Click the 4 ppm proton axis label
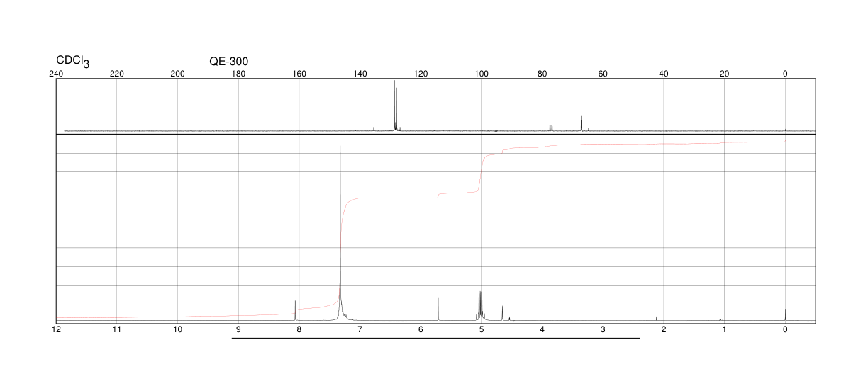 click(542, 330)
